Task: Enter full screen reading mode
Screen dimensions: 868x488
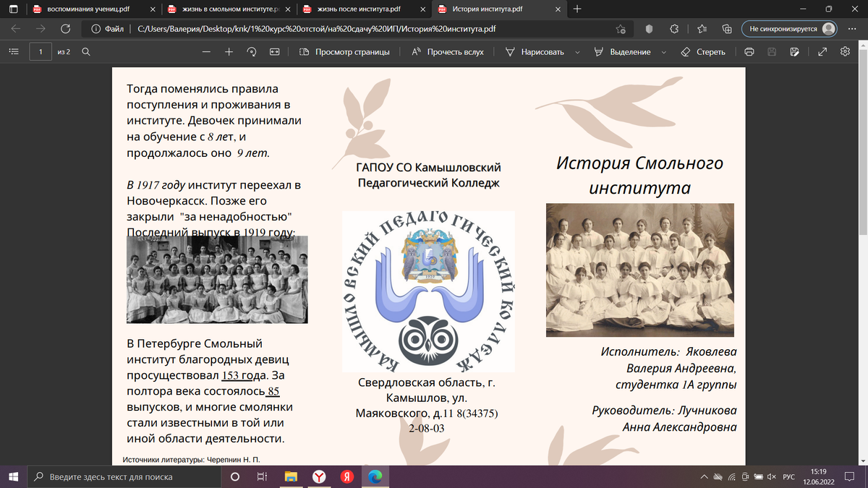Action: coord(822,51)
